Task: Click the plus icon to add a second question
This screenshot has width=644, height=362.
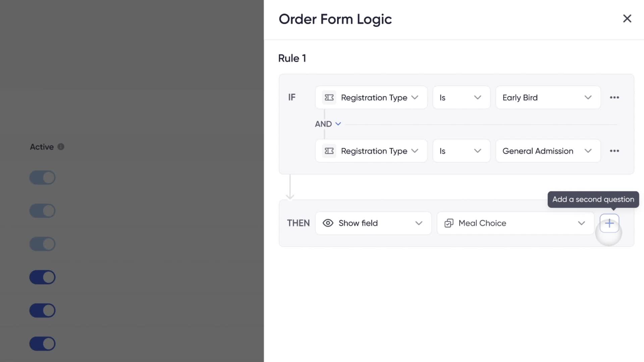Action: click(x=609, y=223)
